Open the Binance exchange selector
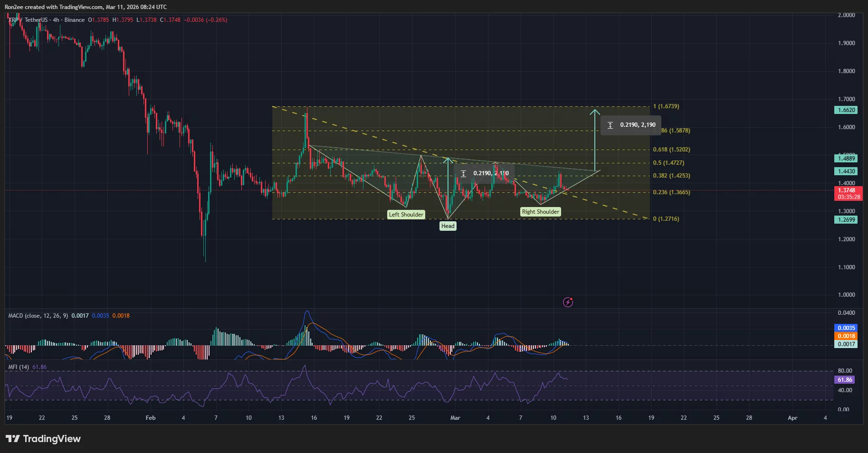This screenshot has width=868, height=453. [x=75, y=20]
